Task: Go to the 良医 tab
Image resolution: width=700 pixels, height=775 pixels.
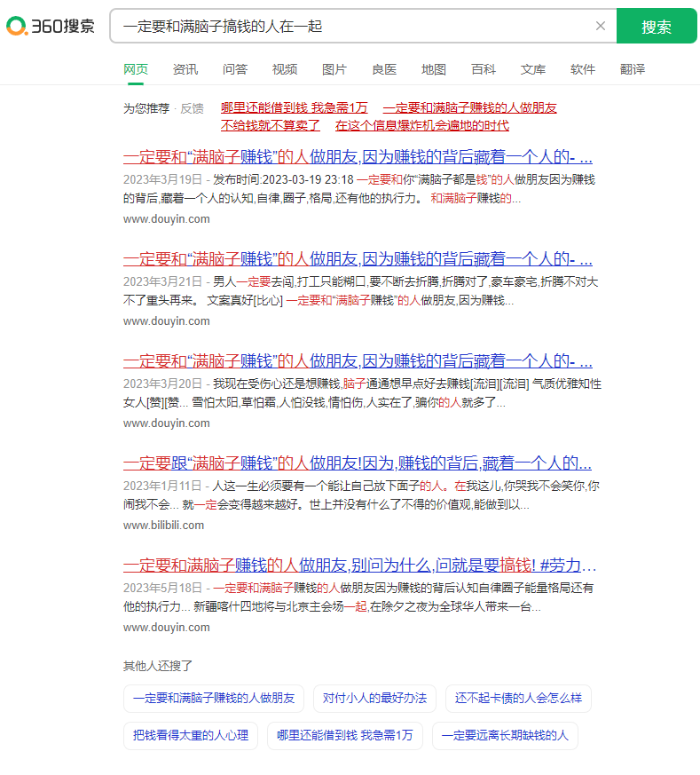Action: pyautogui.click(x=384, y=69)
